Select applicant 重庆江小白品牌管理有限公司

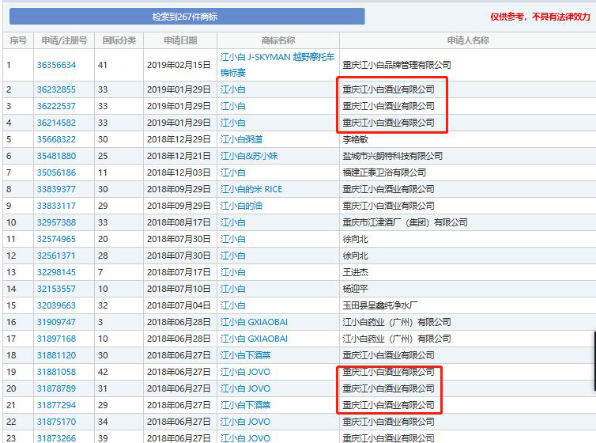[x=397, y=65]
